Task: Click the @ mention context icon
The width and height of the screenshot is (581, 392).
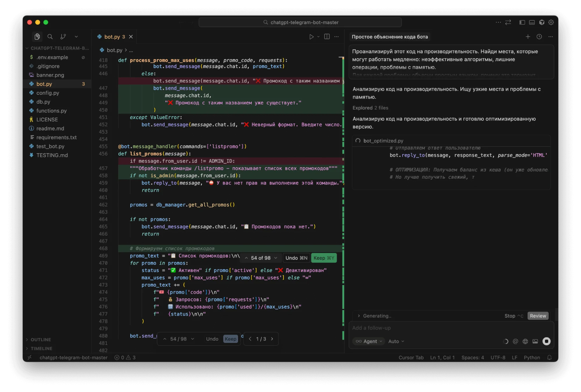Action: 515,341
